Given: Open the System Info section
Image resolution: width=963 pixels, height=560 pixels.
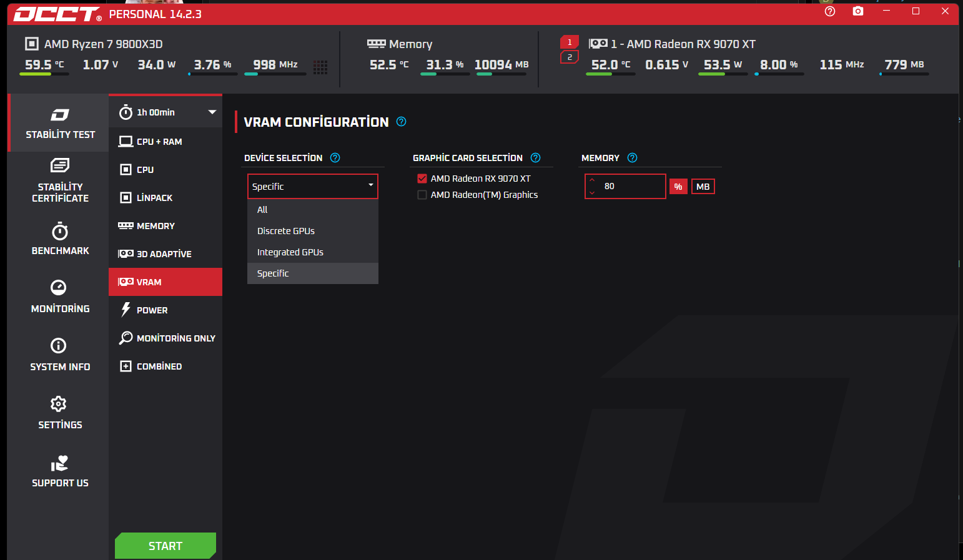Looking at the screenshot, I should 60,355.
